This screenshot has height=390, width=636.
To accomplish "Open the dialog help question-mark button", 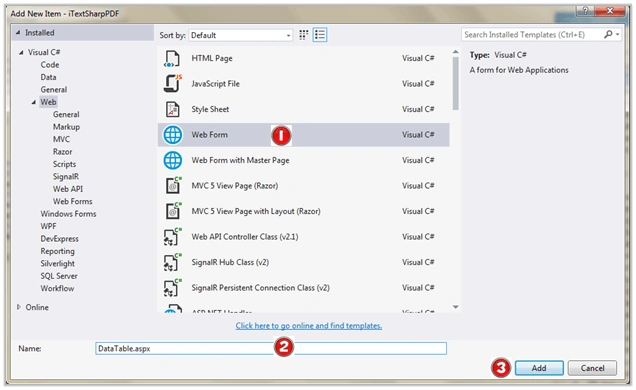I will click(585, 11).
